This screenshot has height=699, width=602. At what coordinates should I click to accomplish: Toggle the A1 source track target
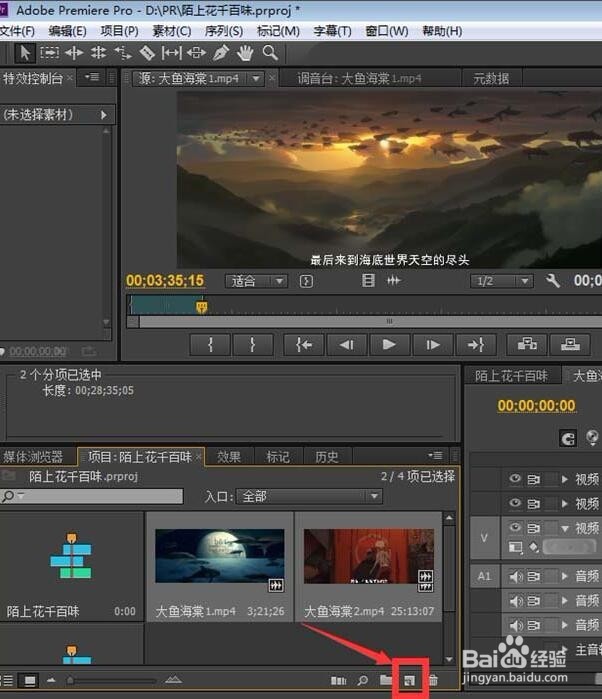click(484, 576)
